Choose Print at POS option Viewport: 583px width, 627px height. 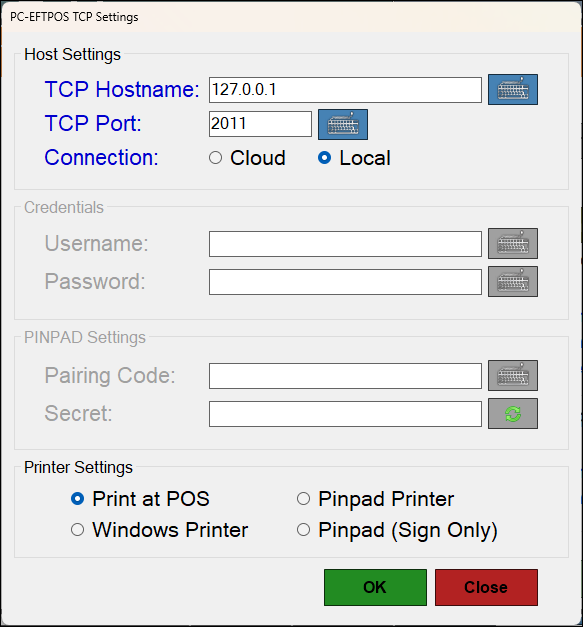[140, 499]
